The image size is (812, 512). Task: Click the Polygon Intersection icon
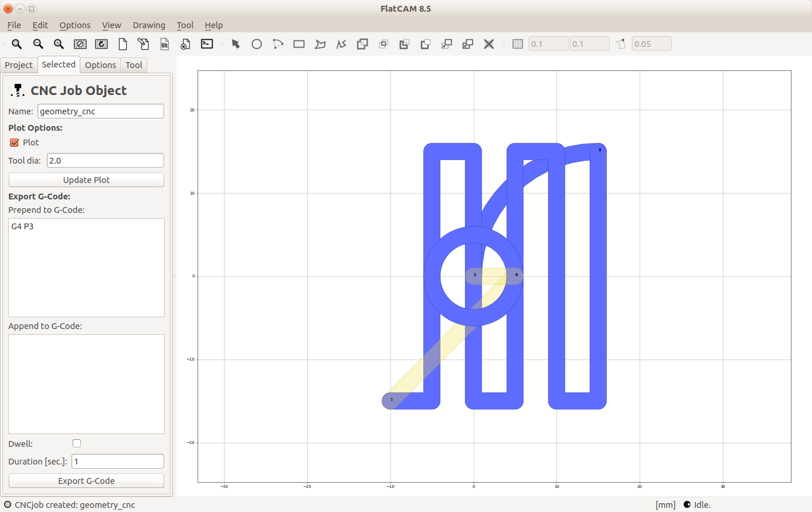point(383,44)
